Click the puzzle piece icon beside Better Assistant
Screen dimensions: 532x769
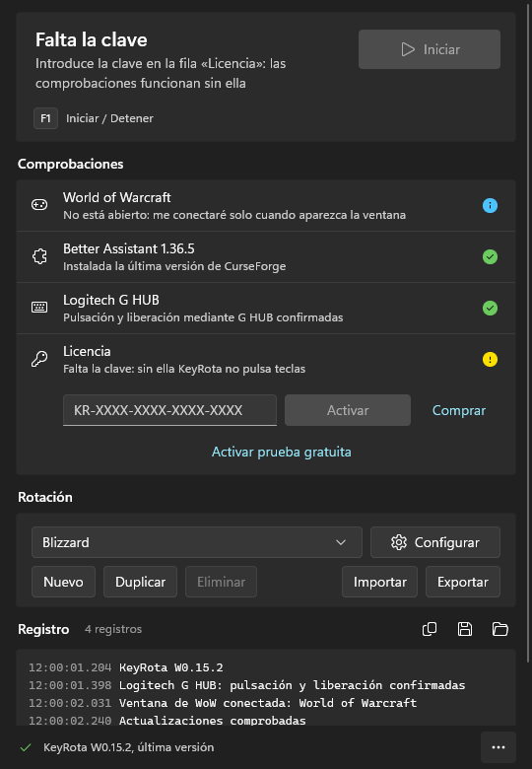coord(39,256)
